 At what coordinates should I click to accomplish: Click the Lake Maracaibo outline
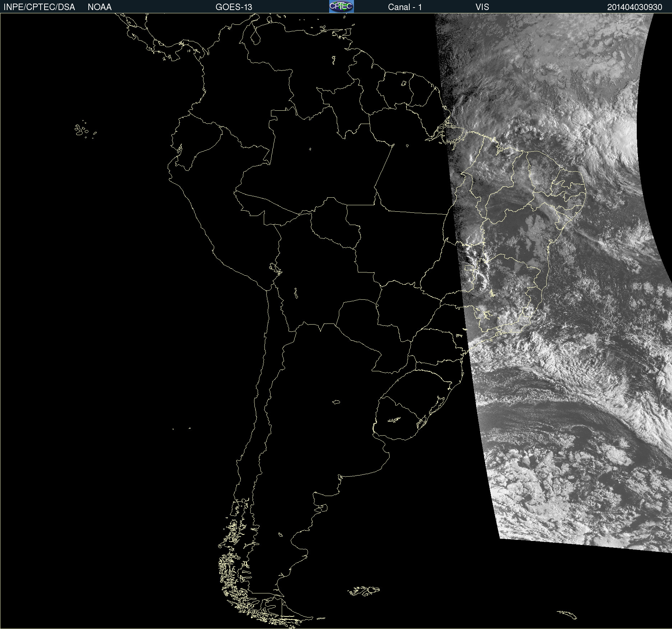(256, 36)
